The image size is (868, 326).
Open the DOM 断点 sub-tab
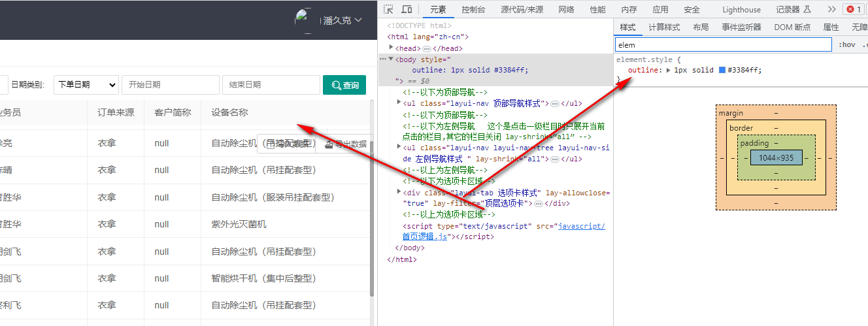(x=792, y=27)
